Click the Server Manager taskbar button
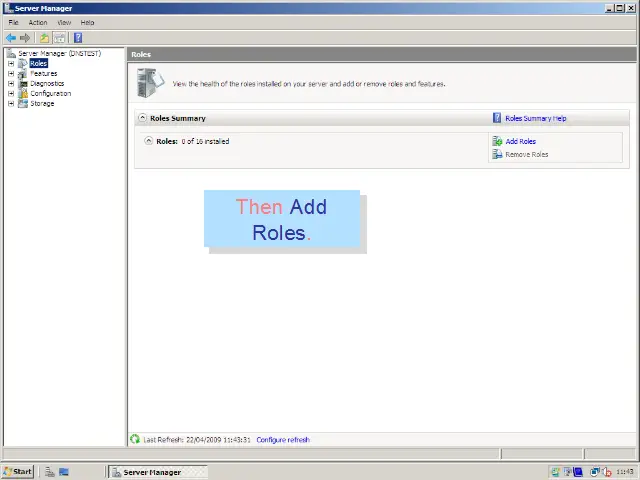This screenshot has width=640, height=480. [158, 472]
